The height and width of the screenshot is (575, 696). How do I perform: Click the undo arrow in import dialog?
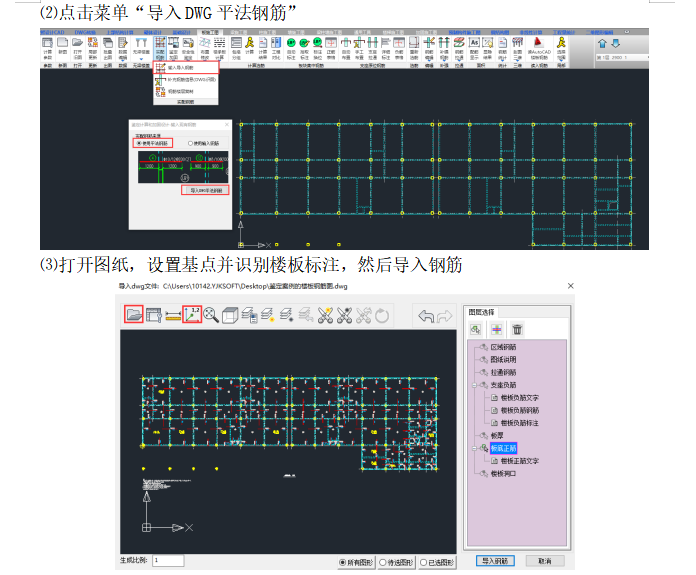(x=426, y=316)
